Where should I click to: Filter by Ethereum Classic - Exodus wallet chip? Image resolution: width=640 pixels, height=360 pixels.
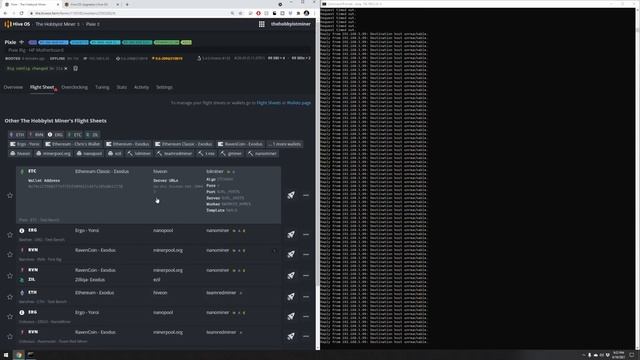184,144
